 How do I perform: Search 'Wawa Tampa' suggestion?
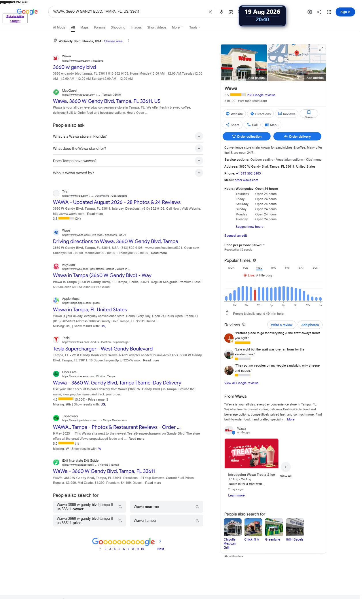pos(166,520)
